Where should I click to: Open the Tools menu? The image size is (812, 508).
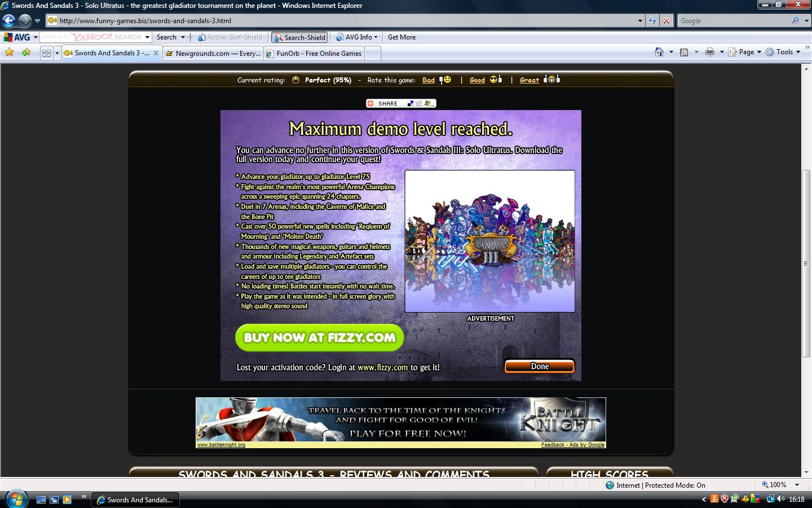click(x=783, y=52)
